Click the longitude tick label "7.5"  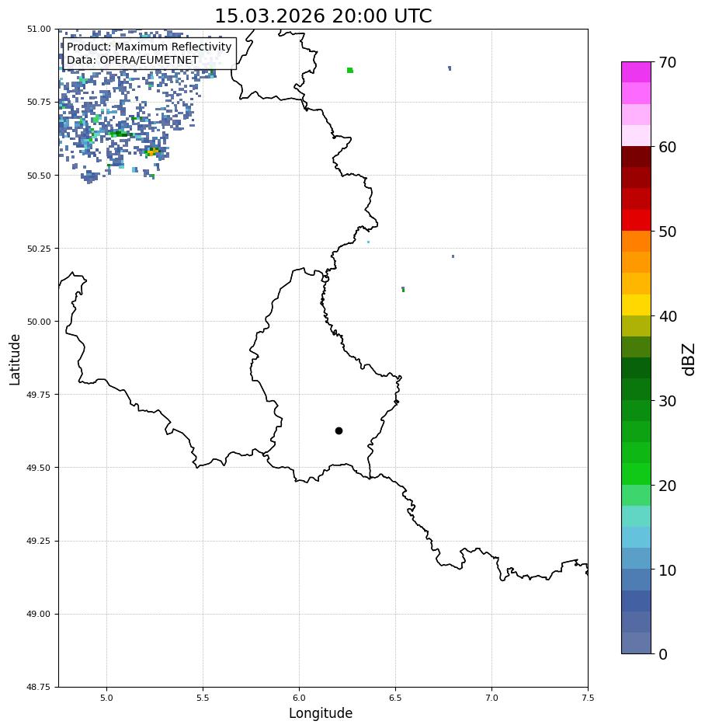pos(588,698)
